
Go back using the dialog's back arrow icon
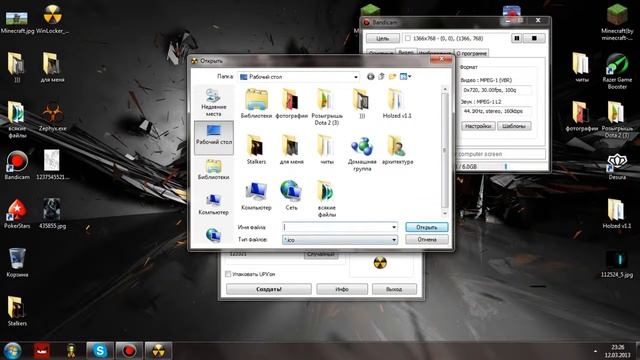(x=370, y=76)
